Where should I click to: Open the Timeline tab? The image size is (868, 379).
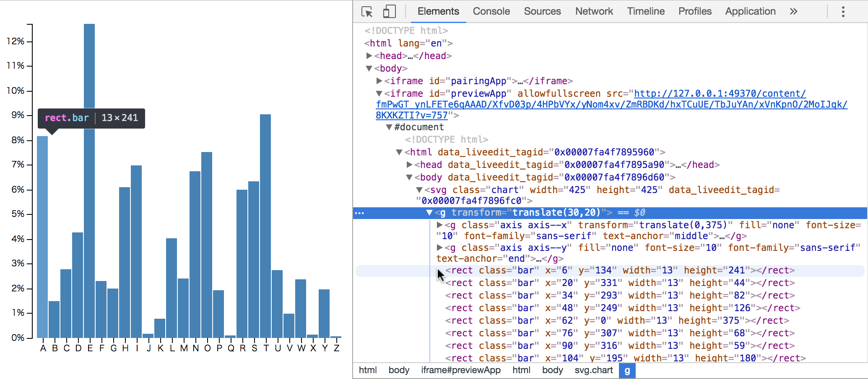(x=646, y=11)
